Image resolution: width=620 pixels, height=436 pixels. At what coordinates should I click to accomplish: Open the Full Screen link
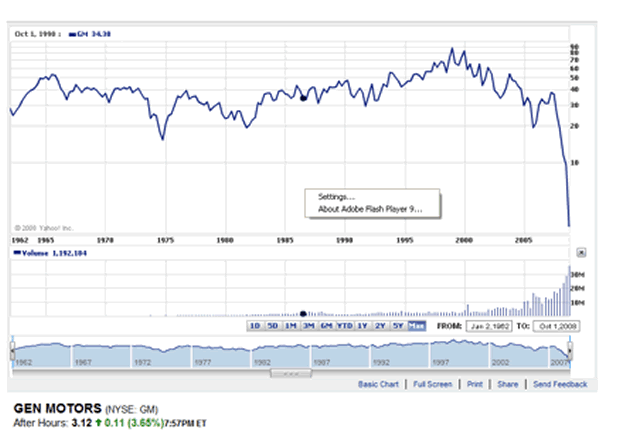432,384
